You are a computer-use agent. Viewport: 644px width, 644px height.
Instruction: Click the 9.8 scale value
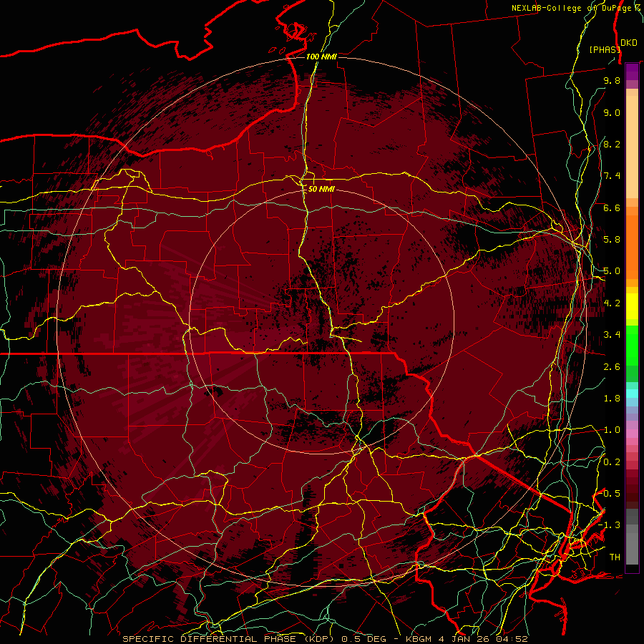[x=612, y=81]
